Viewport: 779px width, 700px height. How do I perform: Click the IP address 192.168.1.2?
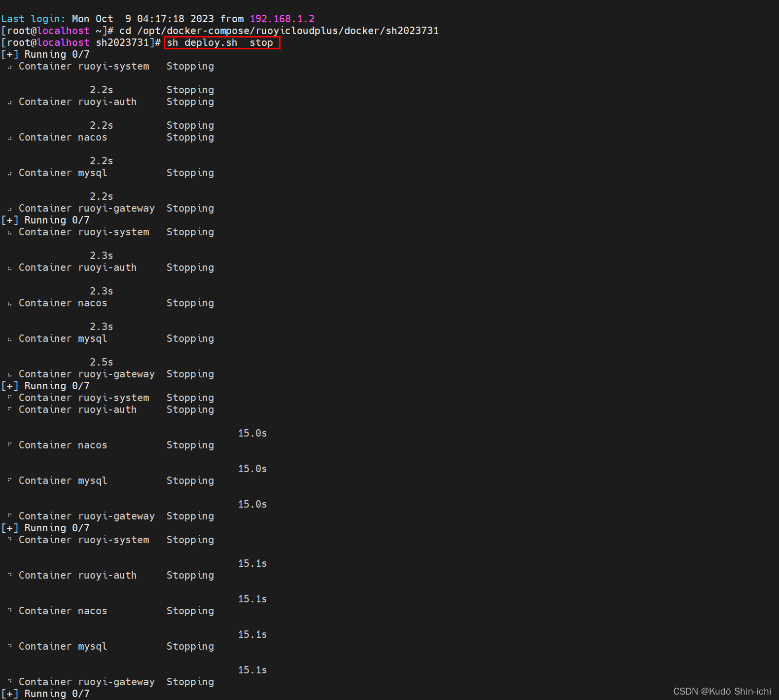[282, 19]
